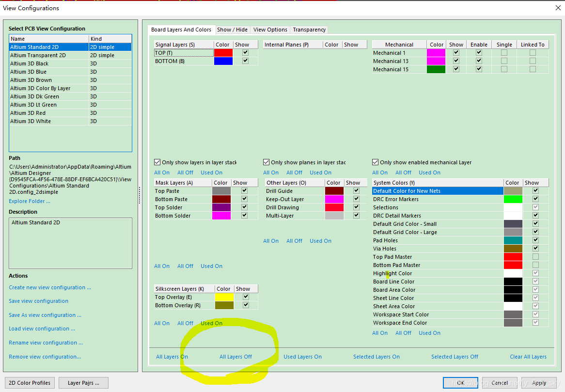Toggle Show checkbox for Top Paste

pos(244,190)
